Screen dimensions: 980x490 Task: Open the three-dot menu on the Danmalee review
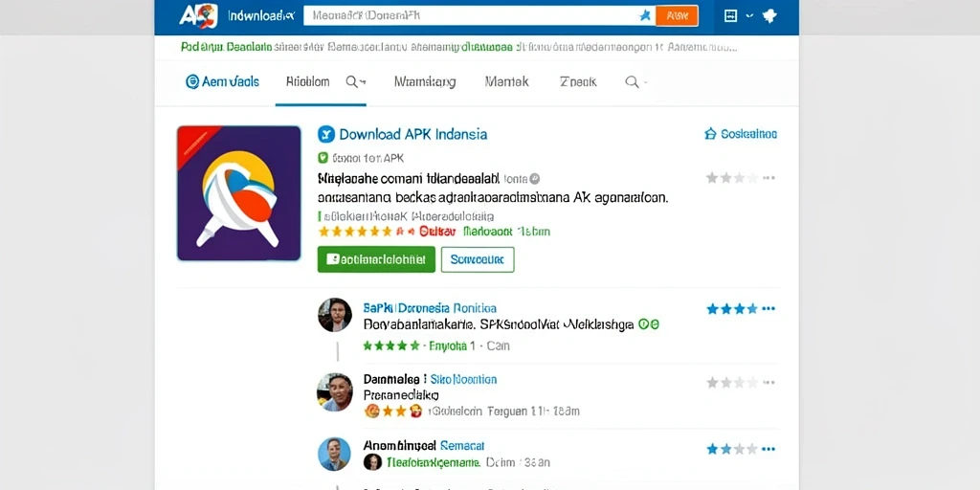[768, 383]
